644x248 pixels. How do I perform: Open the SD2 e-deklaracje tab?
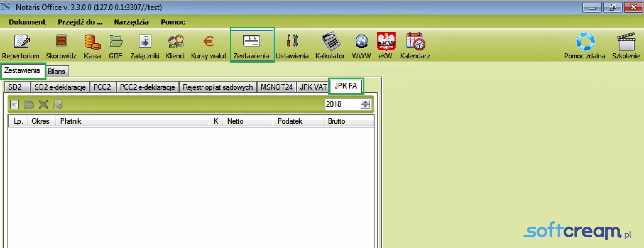coord(60,87)
